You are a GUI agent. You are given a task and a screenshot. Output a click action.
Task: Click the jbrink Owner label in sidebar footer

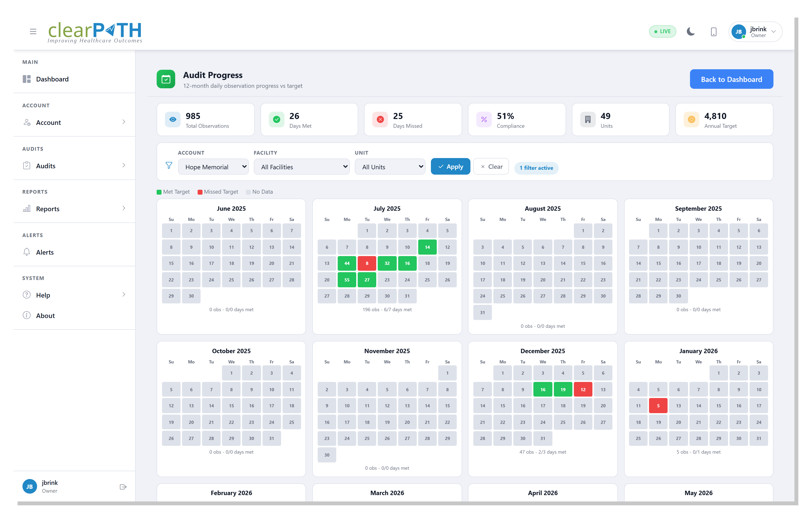click(50, 486)
